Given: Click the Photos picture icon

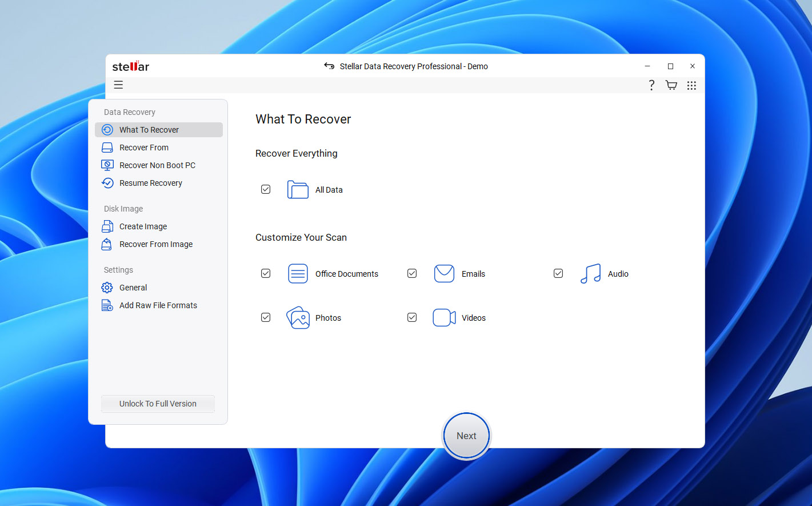Looking at the screenshot, I should 298,318.
